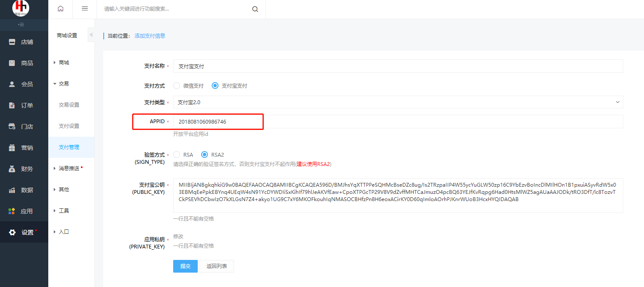644x287 pixels.
Task: Open the 支付类型 dropdown
Action: pyautogui.click(x=398, y=102)
